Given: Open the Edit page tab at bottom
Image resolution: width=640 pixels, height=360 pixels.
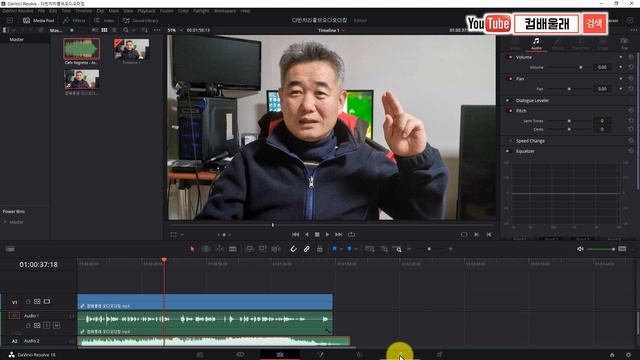Looking at the screenshot, I should 280,355.
